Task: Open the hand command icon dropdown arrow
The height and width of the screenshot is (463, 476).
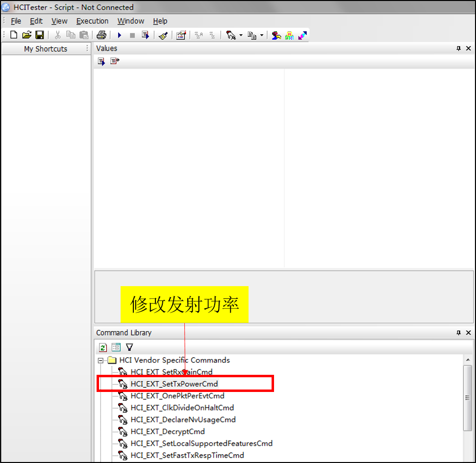Action: (241, 35)
